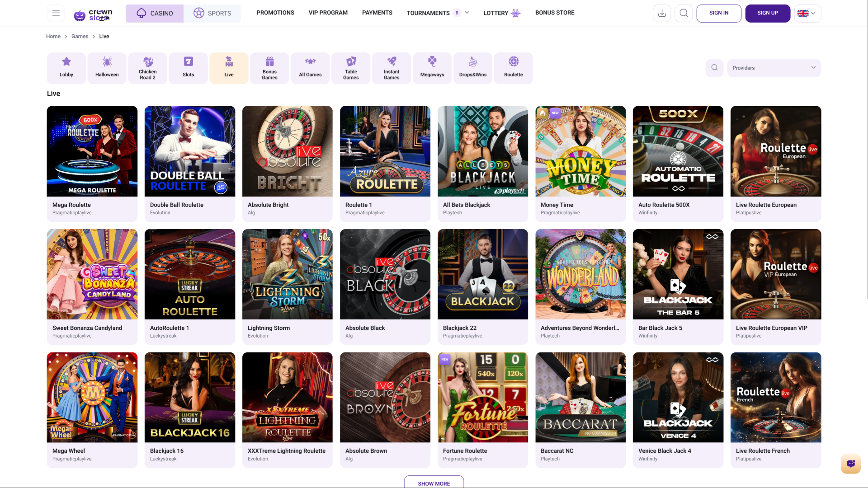Open the Roulette category icon

(513, 61)
